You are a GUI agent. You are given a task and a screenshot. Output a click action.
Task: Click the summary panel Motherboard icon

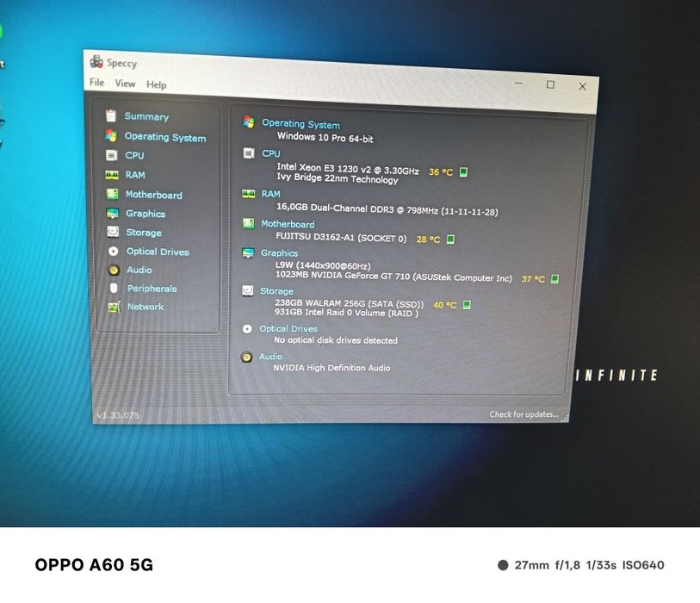(248, 223)
